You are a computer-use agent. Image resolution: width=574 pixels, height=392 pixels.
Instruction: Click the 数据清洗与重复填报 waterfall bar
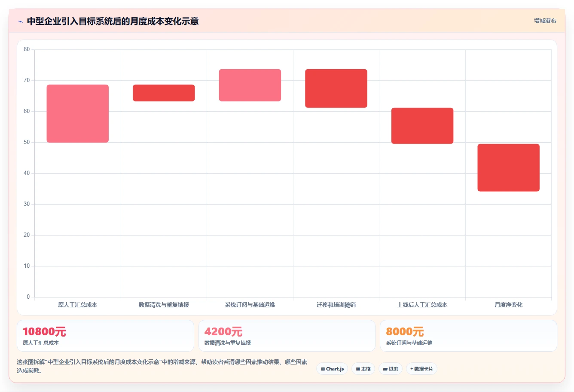coord(164,93)
